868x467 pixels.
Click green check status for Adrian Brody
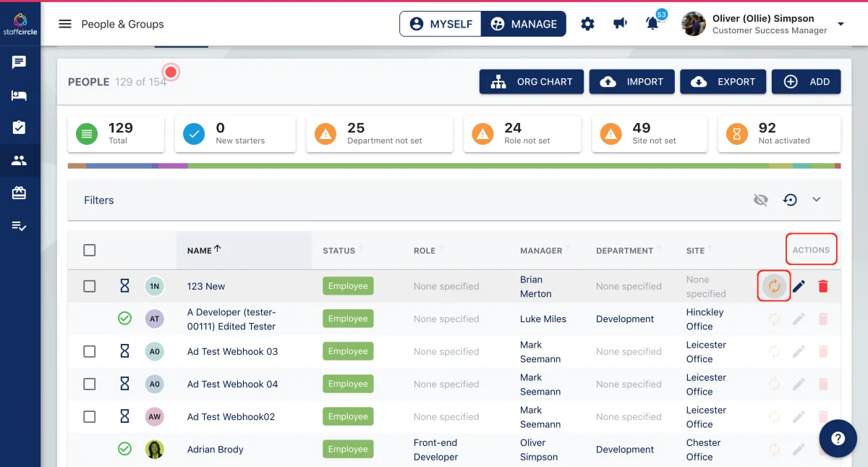[x=124, y=450]
